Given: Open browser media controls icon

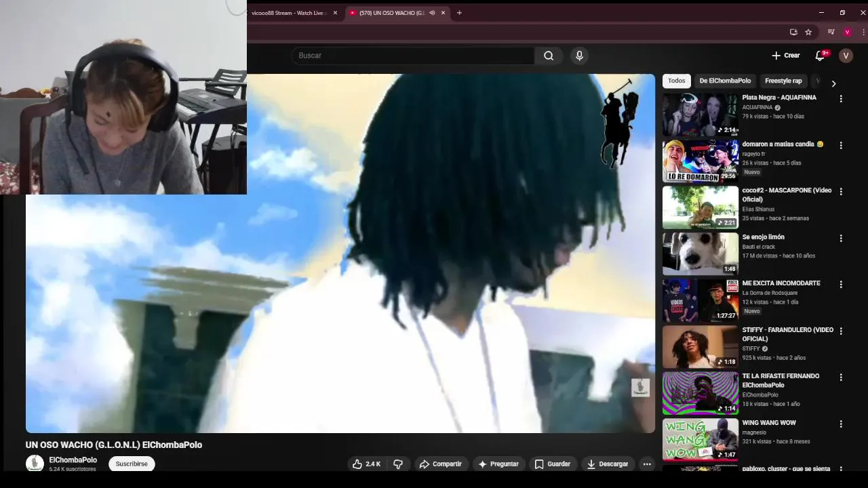Looking at the screenshot, I should (x=831, y=32).
